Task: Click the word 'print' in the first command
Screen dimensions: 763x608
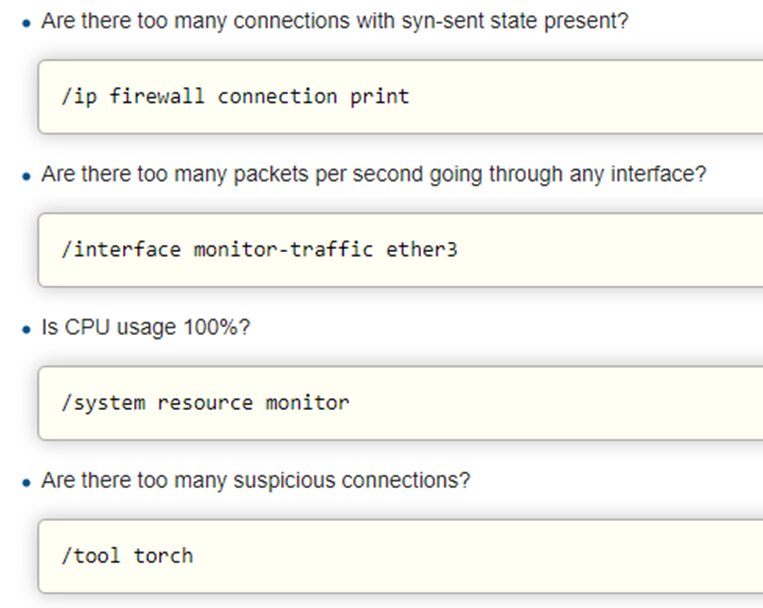Action: [x=380, y=97]
